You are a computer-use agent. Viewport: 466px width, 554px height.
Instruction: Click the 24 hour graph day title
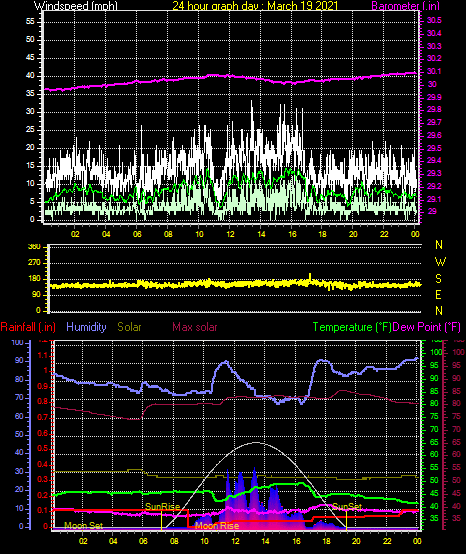pyautogui.click(x=255, y=6)
